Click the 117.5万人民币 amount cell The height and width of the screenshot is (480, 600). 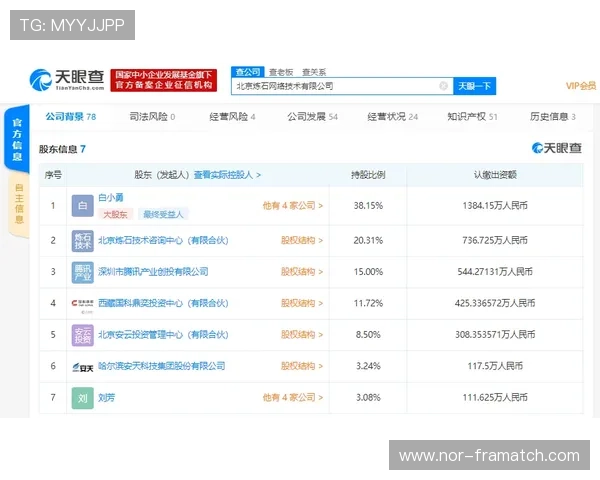[x=495, y=366]
